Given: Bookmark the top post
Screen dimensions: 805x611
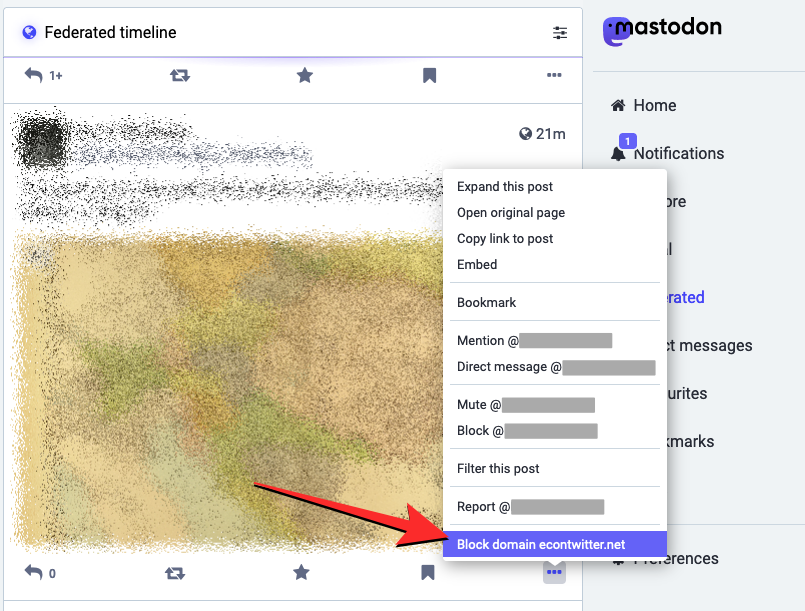Looking at the screenshot, I should pos(429,75).
